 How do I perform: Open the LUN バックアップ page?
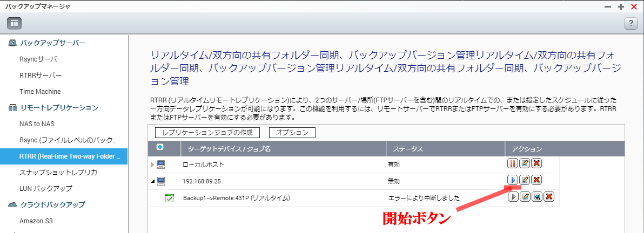45,188
